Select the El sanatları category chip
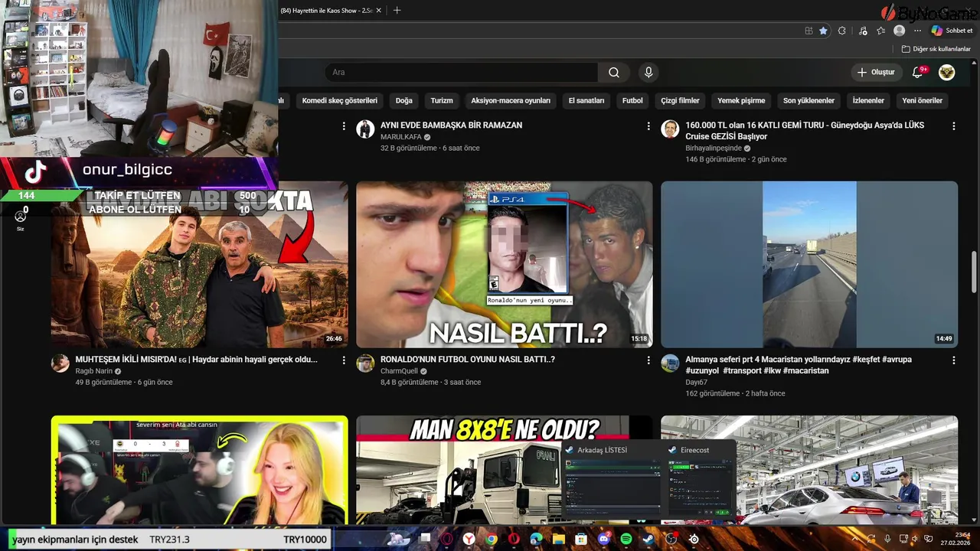980x551 pixels. (x=586, y=100)
